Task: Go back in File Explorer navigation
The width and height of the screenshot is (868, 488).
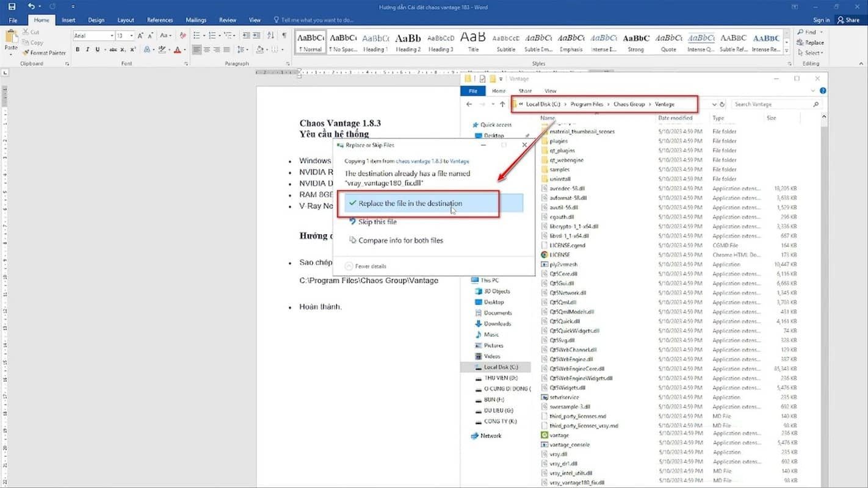Action: click(x=469, y=104)
